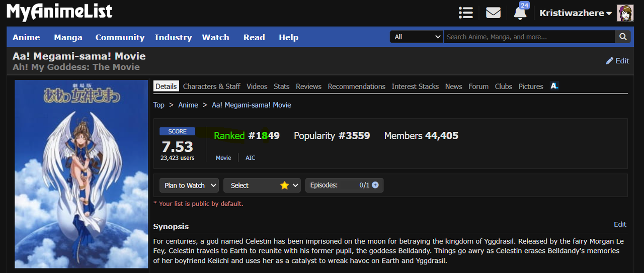Image resolution: width=644 pixels, height=273 pixels.
Task: Open the Industry menu
Action: (x=173, y=37)
